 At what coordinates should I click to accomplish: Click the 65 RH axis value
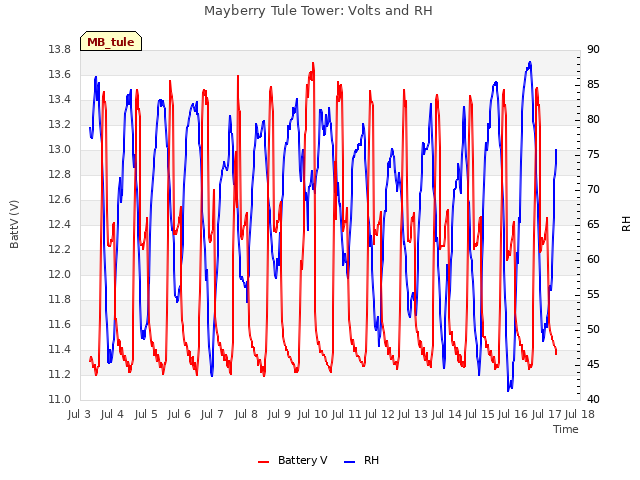[593, 225]
